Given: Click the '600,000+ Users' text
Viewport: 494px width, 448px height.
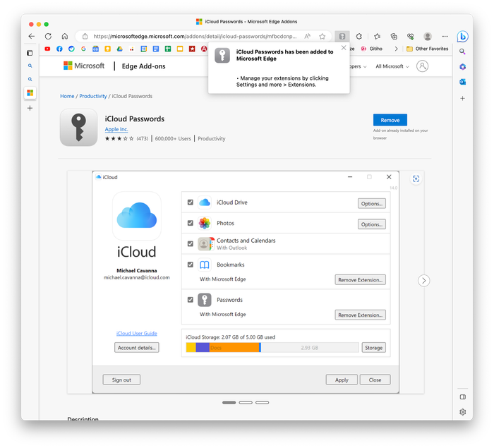Looking at the screenshot, I should click(x=173, y=138).
